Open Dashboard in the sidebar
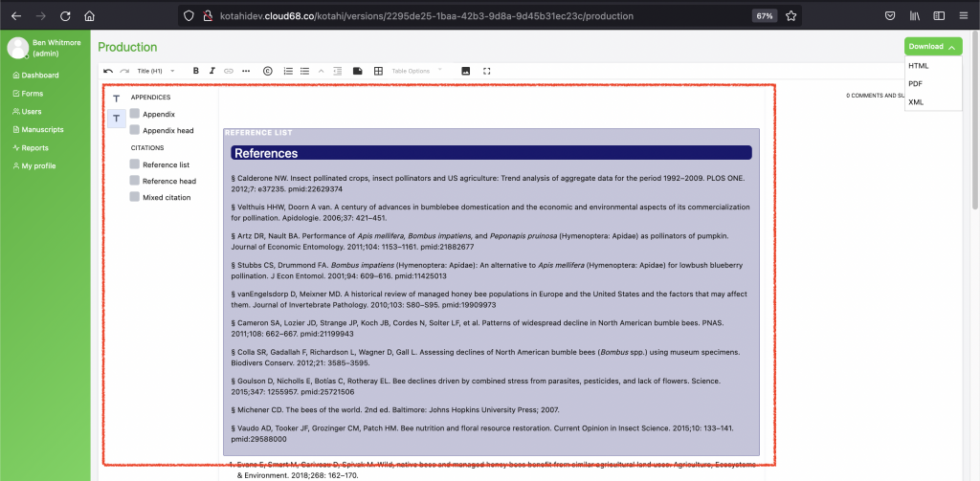Screen dimensions: 980x481 pyautogui.click(x=35, y=75)
